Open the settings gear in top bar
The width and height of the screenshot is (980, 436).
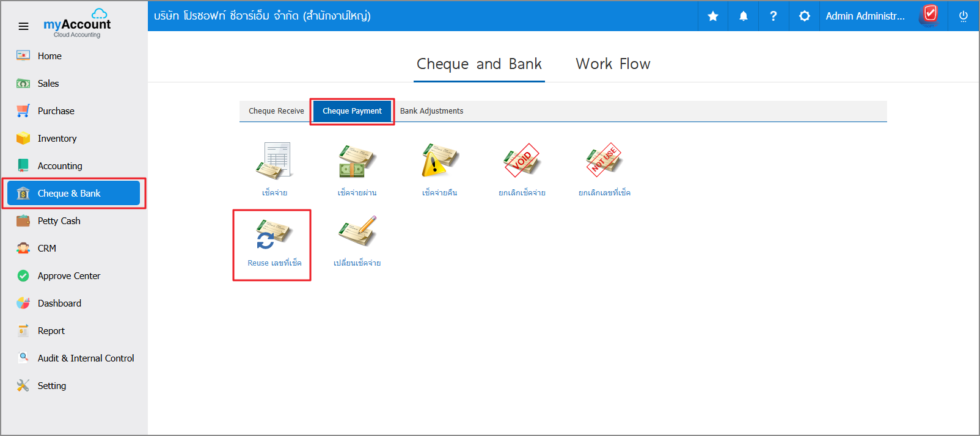[x=805, y=16]
